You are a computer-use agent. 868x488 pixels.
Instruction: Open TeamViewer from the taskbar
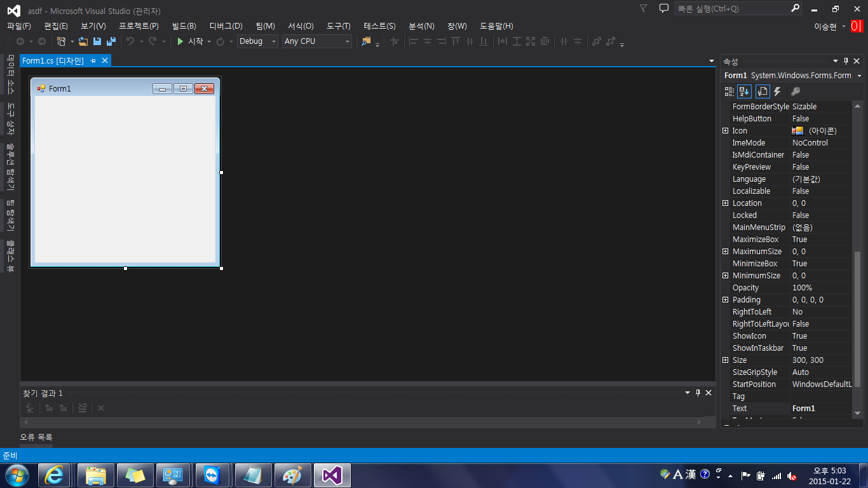(214, 475)
